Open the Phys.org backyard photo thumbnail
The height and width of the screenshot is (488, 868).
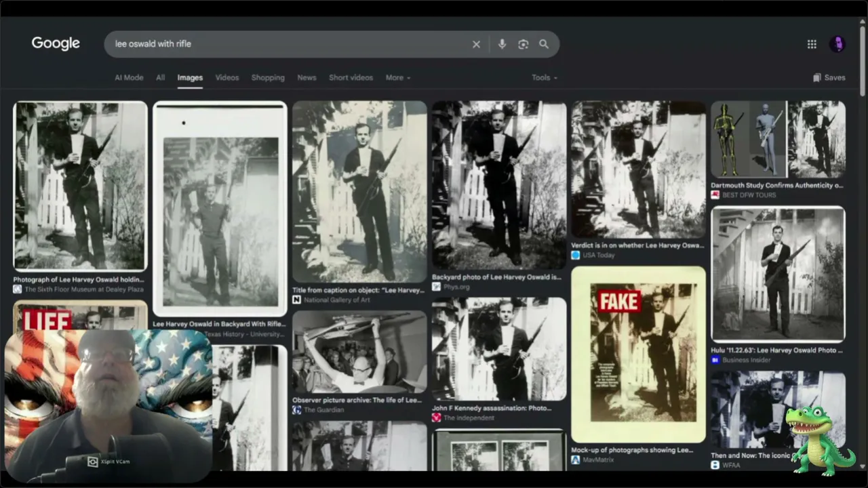(499, 186)
